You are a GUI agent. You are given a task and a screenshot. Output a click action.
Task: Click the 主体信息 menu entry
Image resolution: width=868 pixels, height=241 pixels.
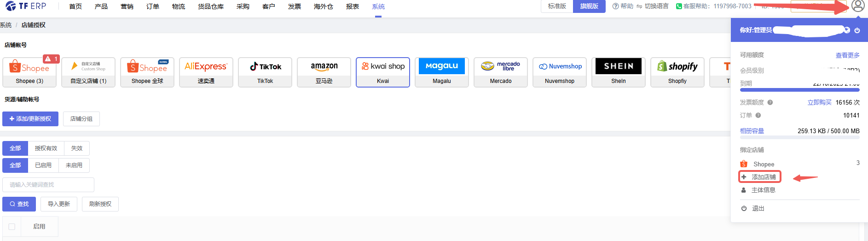pos(764,190)
